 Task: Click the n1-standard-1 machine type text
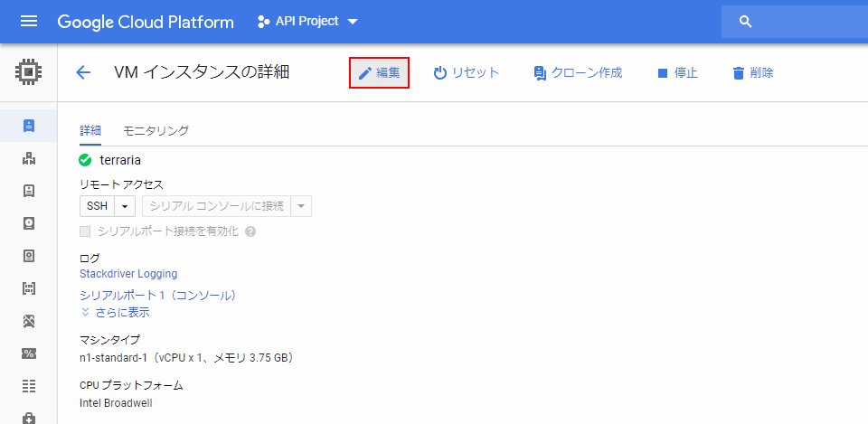tap(186, 358)
